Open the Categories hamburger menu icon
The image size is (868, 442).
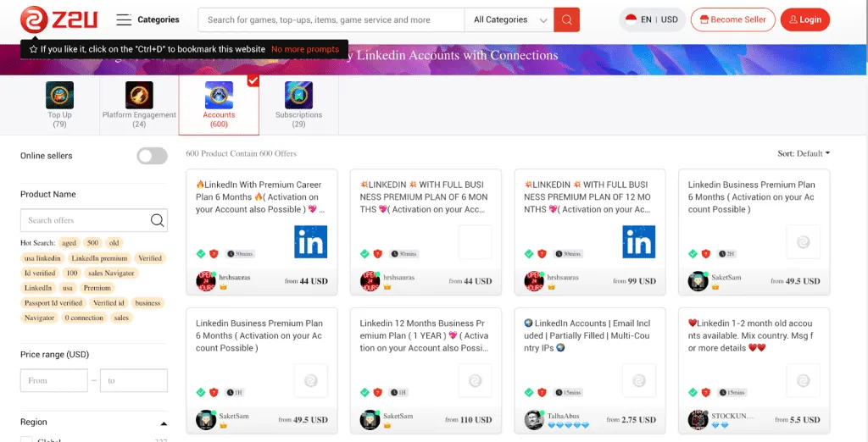(x=124, y=20)
